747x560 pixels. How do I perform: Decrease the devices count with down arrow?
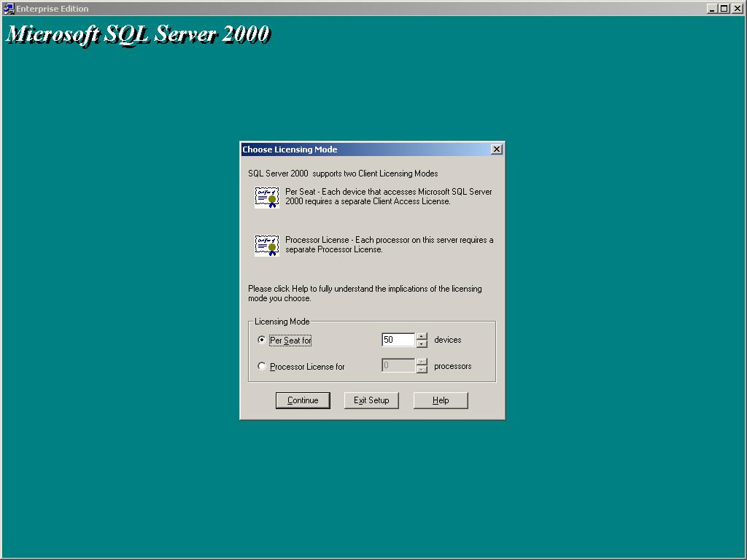(422, 344)
